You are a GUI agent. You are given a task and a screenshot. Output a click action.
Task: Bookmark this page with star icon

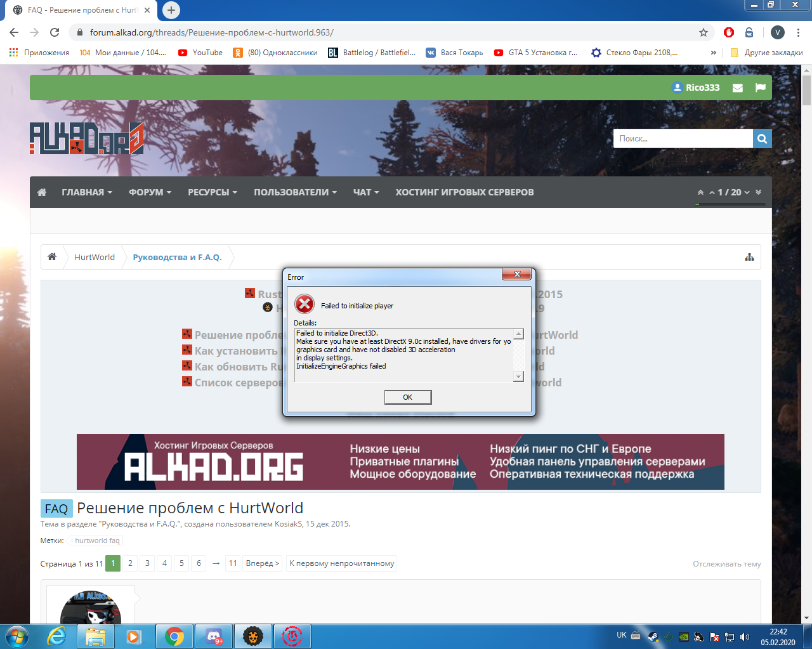pyautogui.click(x=703, y=32)
